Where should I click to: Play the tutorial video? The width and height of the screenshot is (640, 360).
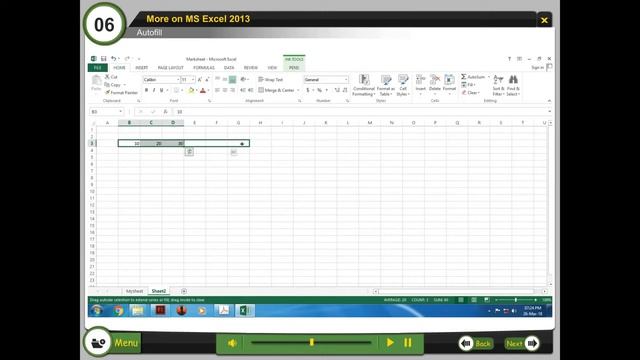(390, 342)
